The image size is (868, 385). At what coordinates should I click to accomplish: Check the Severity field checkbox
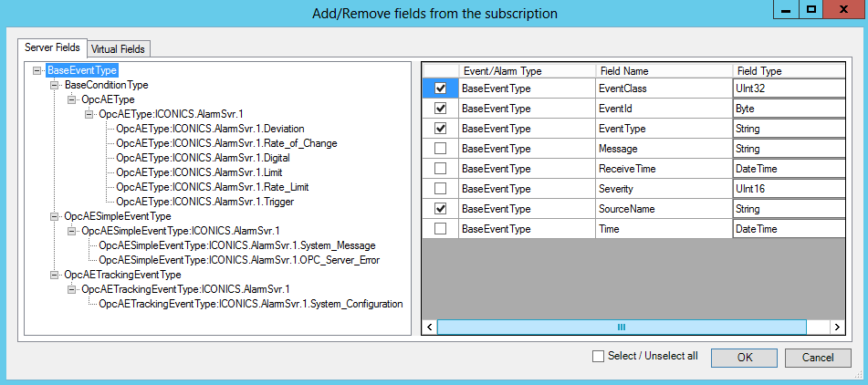(x=441, y=189)
